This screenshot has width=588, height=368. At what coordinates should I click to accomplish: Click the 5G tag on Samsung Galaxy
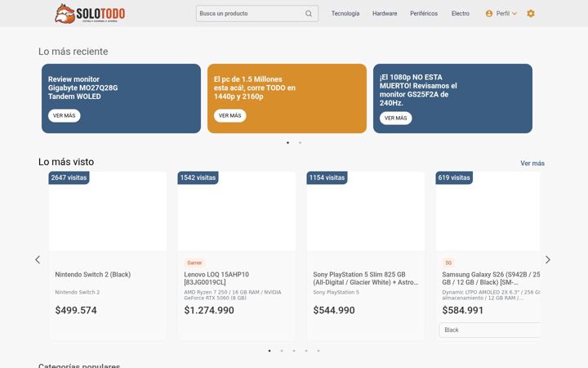pos(448,263)
